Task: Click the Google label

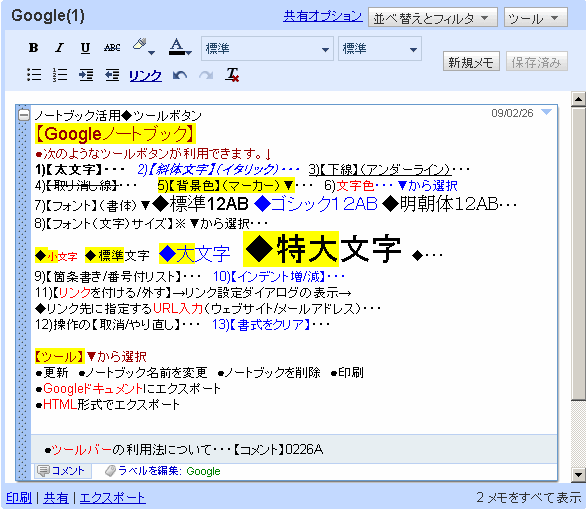Action: [203, 471]
